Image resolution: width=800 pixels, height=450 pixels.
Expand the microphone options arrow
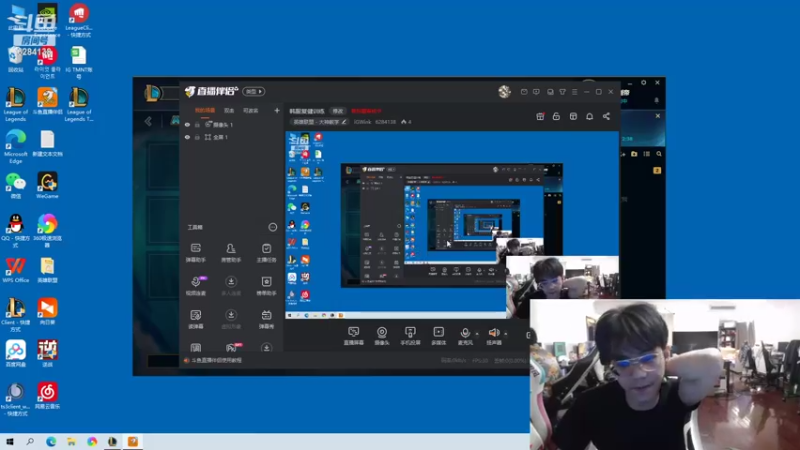[x=477, y=334]
